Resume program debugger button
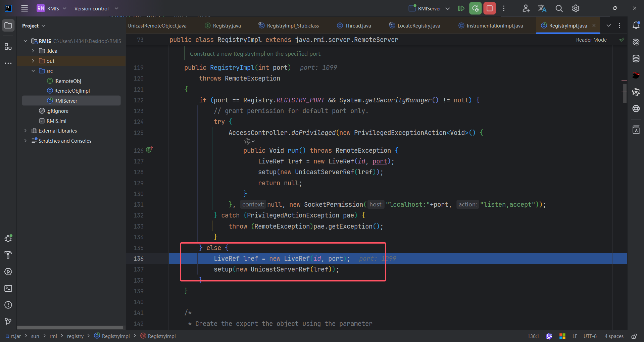This screenshot has height=342, width=644. click(x=461, y=8)
